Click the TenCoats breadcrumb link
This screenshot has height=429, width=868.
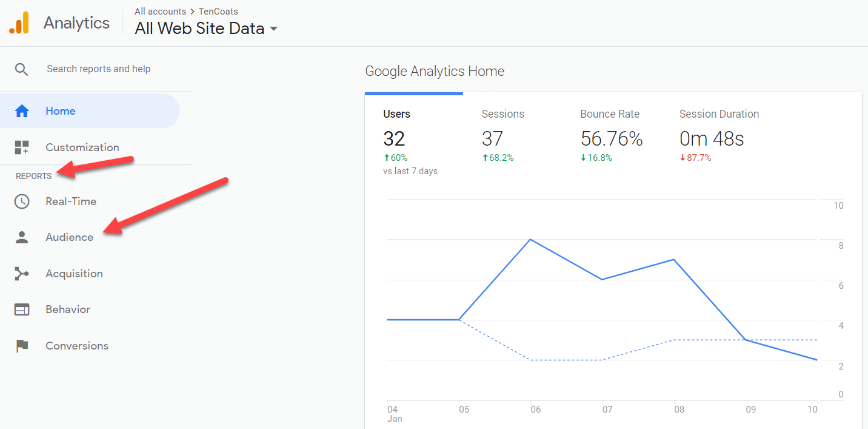[218, 12]
